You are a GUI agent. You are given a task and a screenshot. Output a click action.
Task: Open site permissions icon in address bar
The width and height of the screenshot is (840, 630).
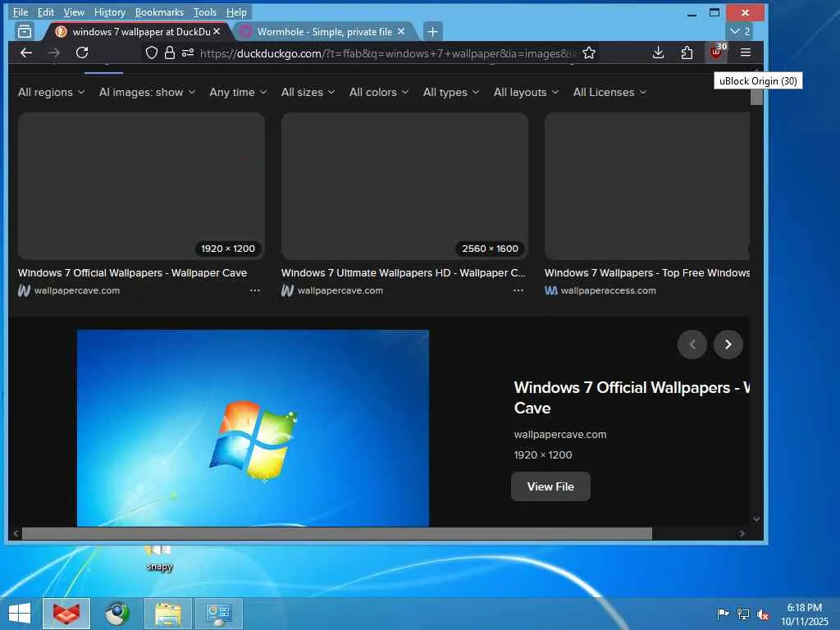tap(188, 52)
